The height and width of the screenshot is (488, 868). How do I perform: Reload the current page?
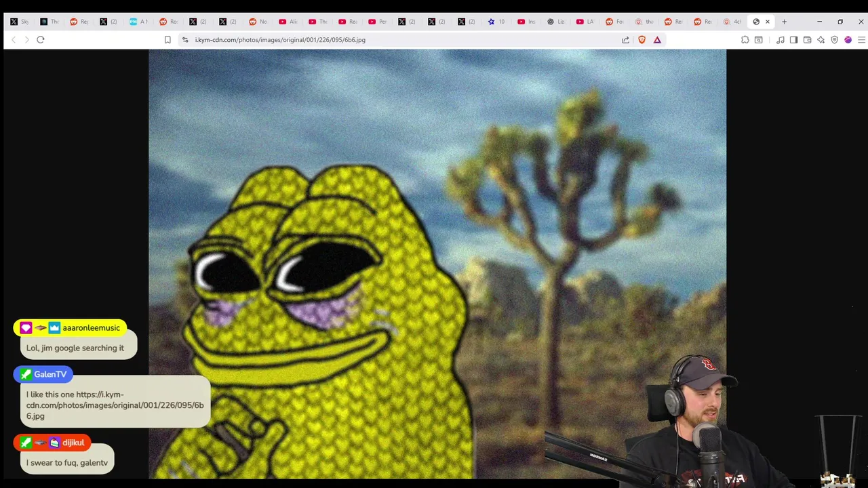(41, 40)
